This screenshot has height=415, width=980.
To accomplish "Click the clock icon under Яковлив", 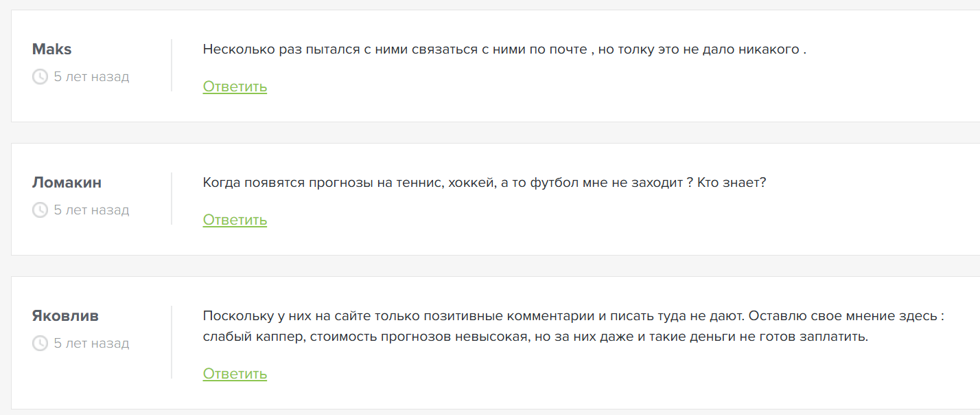I will coord(40,343).
